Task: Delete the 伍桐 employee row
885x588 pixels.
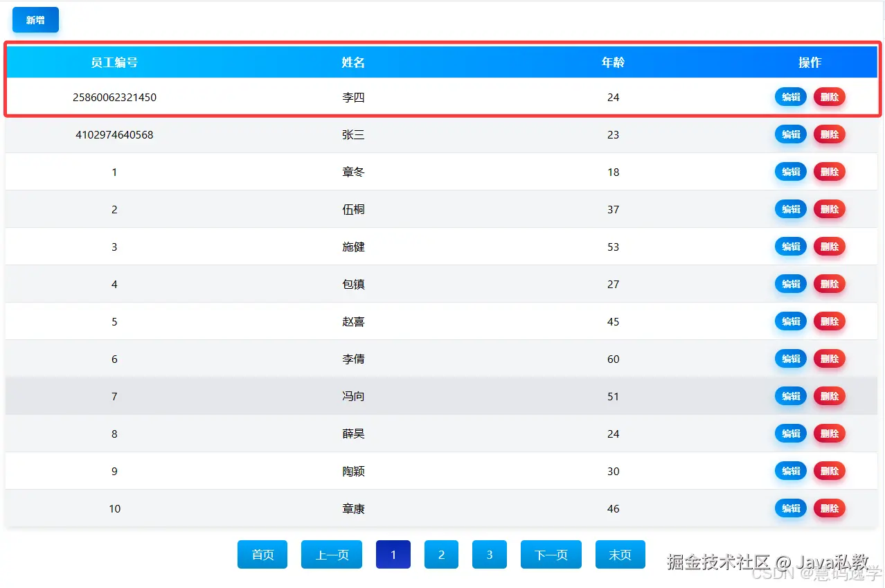Action: pyautogui.click(x=830, y=209)
